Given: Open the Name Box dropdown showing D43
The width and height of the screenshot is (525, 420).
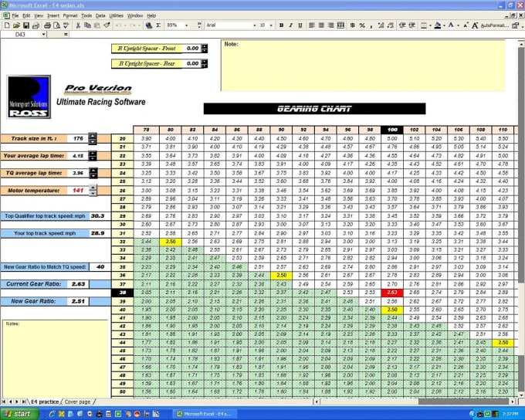Looking at the screenshot, I should point(43,35).
